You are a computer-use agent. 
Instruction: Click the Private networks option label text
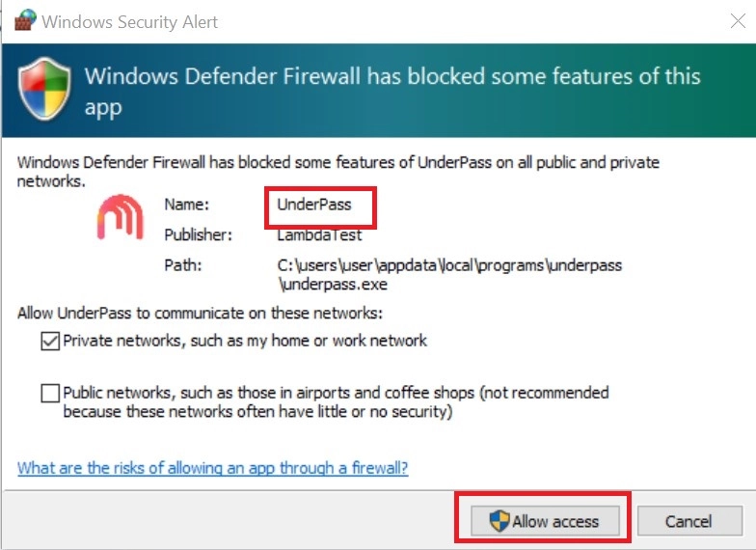[x=245, y=341]
